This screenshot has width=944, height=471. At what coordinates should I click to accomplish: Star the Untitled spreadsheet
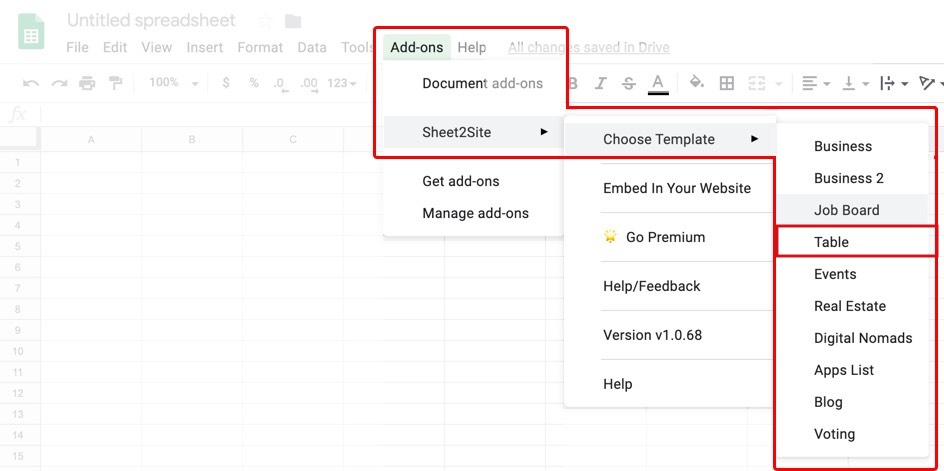coord(265,21)
